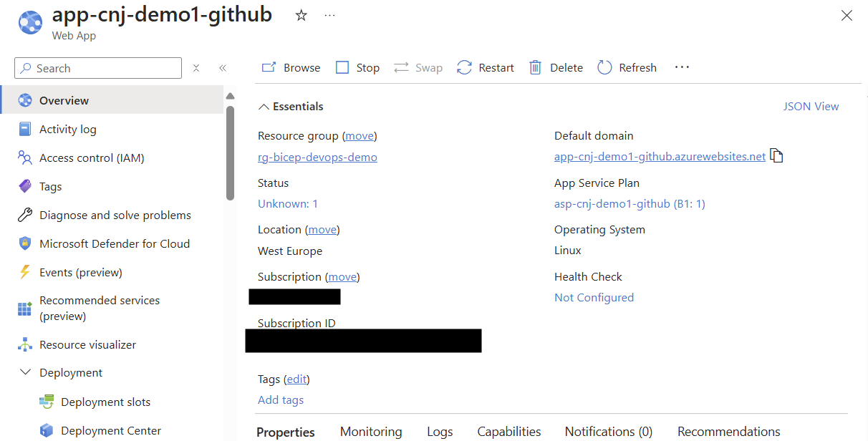Switch to the Logs tab

coord(440,432)
